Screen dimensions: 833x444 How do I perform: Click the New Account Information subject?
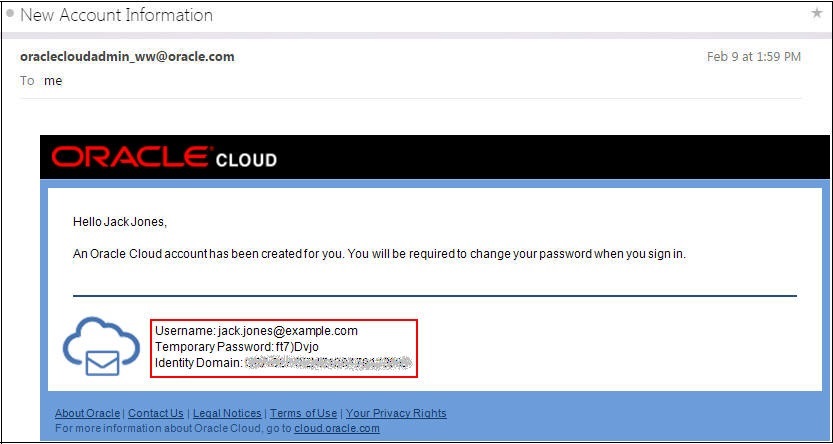[117, 15]
